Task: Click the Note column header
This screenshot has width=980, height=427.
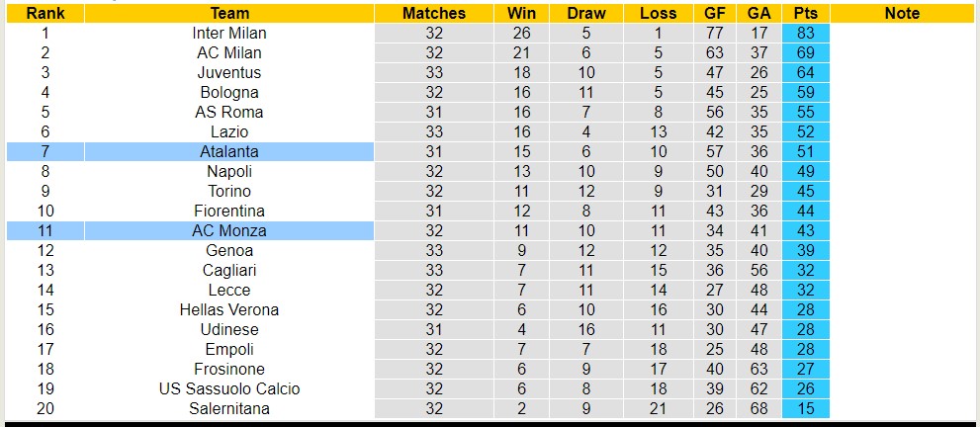Action: (x=901, y=14)
